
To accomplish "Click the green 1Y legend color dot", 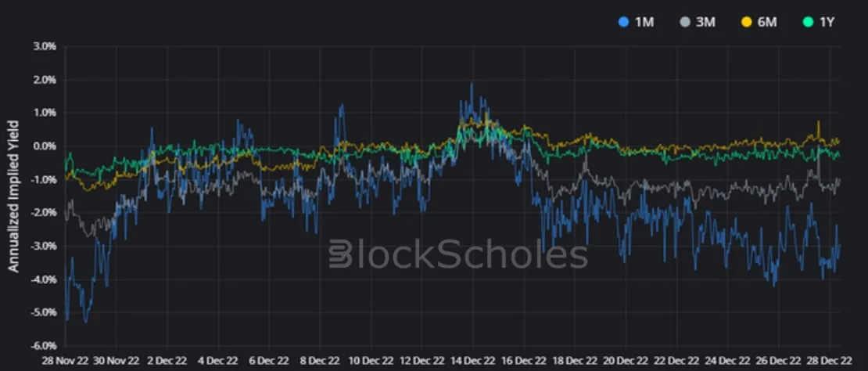I will [809, 23].
